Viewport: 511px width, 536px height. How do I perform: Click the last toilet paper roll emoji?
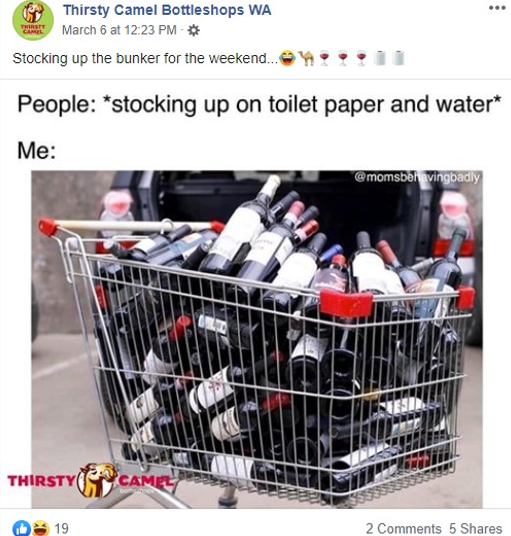click(398, 58)
